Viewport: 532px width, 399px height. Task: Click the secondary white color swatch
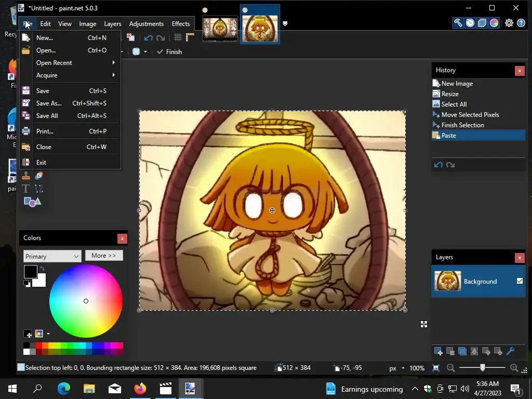pyautogui.click(x=41, y=281)
